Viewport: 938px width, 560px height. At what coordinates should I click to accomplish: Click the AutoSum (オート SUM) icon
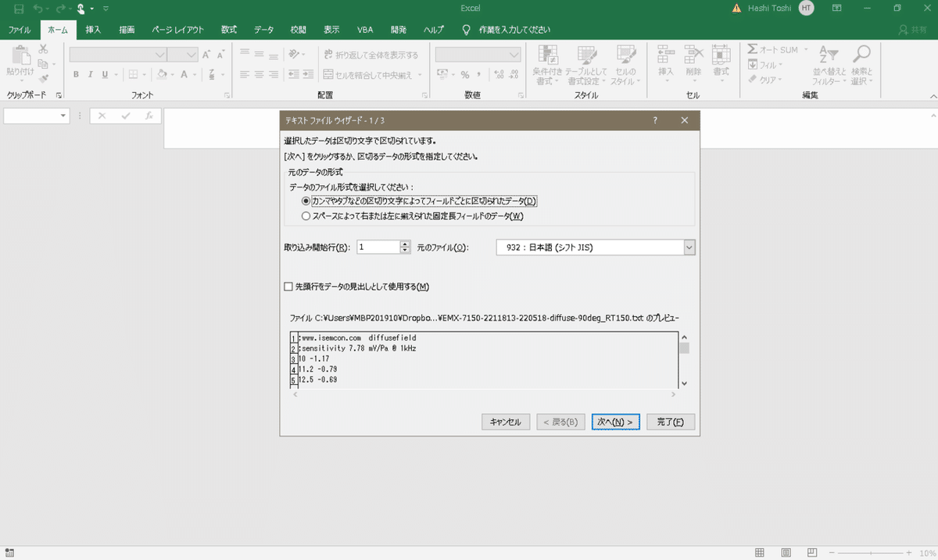point(753,49)
